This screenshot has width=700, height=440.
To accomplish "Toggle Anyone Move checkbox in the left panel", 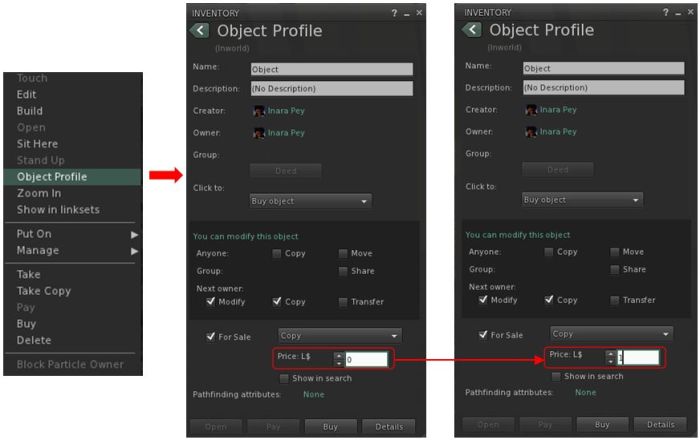I will pyautogui.click(x=343, y=253).
